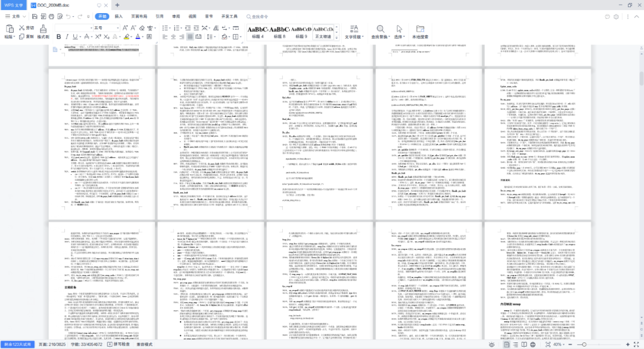The width and height of the screenshot is (644, 349).
Task: Click the WPS 文字 home button
Action: [x=14, y=5]
